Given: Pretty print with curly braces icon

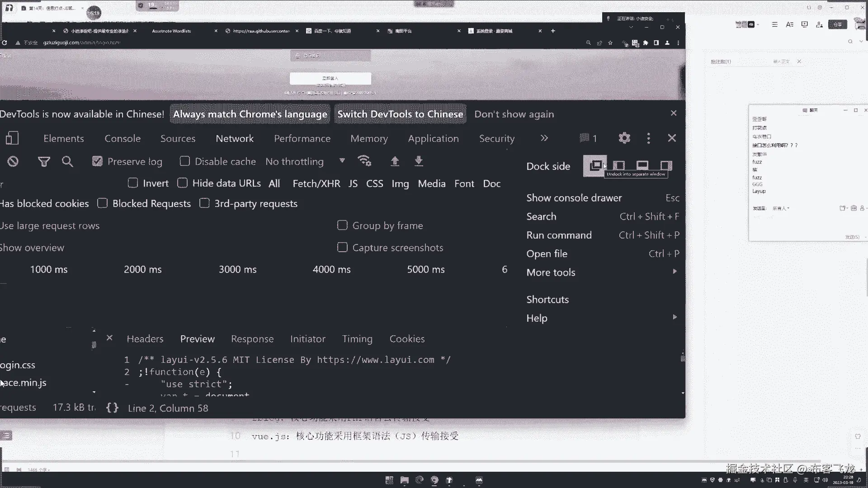Looking at the screenshot, I should 112,408.
